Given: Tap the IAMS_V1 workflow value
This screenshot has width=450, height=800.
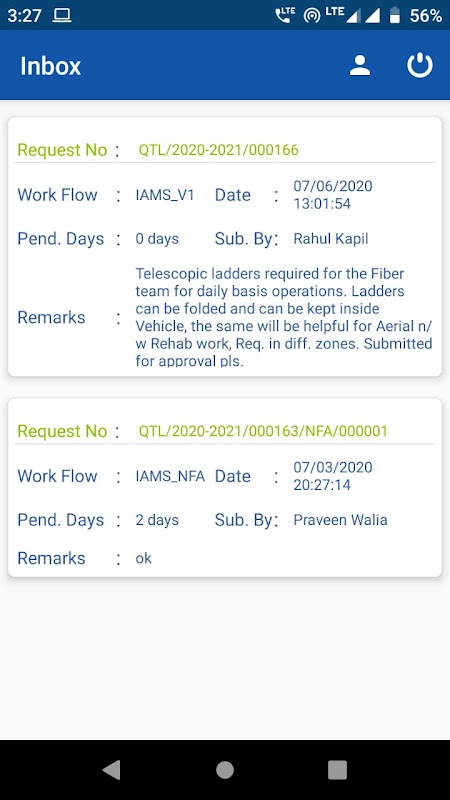Looking at the screenshot, I should point(165,195).
